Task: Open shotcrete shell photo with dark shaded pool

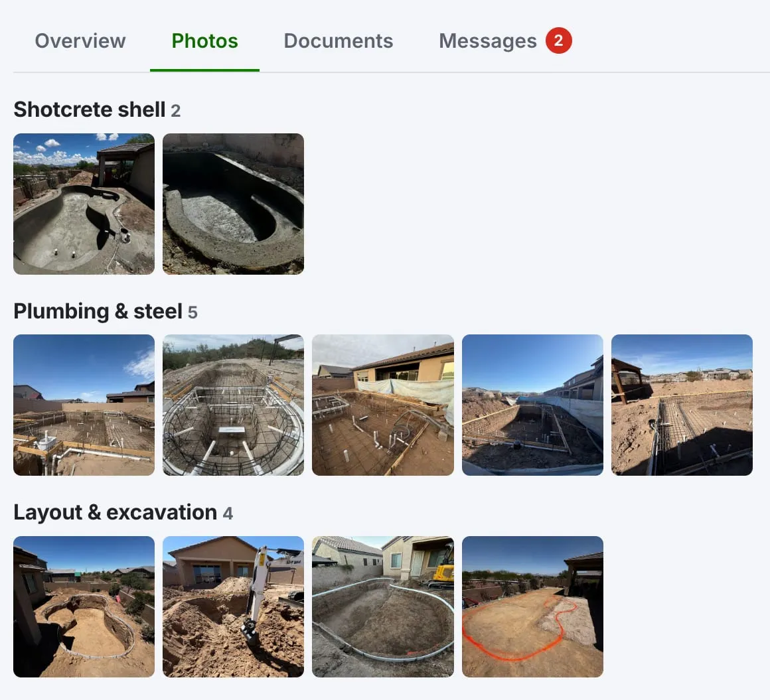Action: pyautogui.click(x=233, y=204)
